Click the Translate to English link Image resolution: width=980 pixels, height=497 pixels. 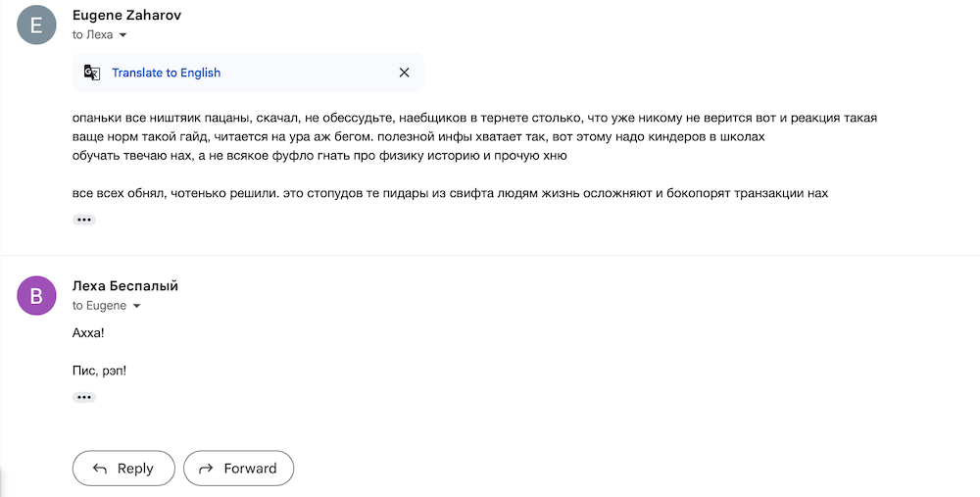(x=166, y=73)
